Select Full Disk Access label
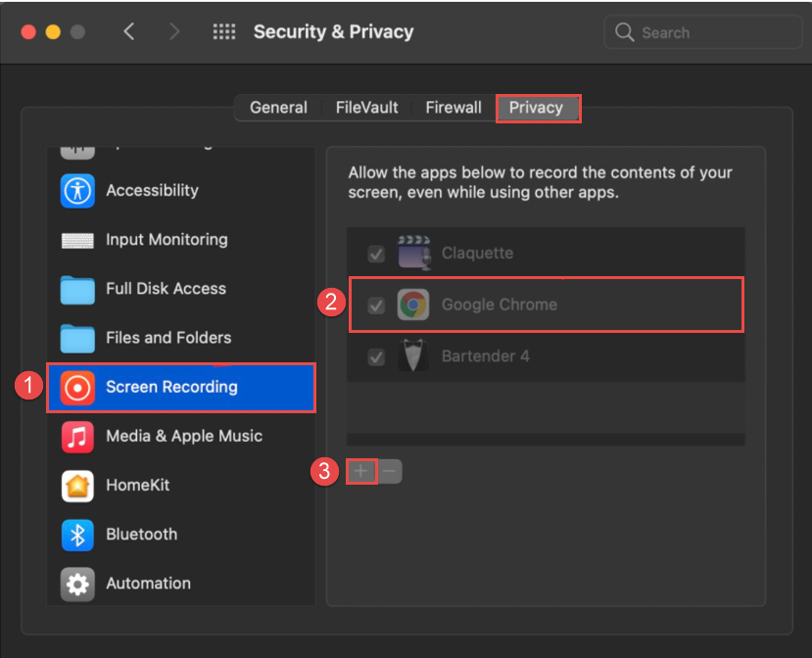The image size is (812, 658). [166, 288]
